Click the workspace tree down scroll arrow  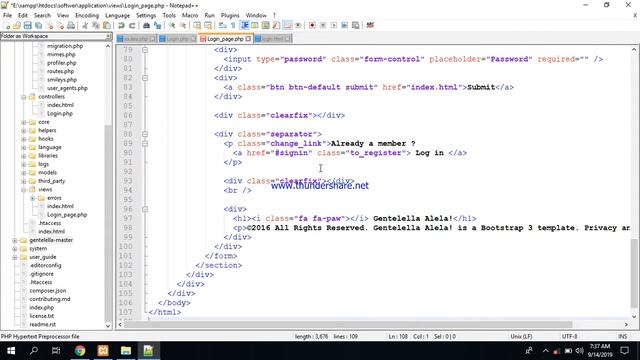(108, 326)
